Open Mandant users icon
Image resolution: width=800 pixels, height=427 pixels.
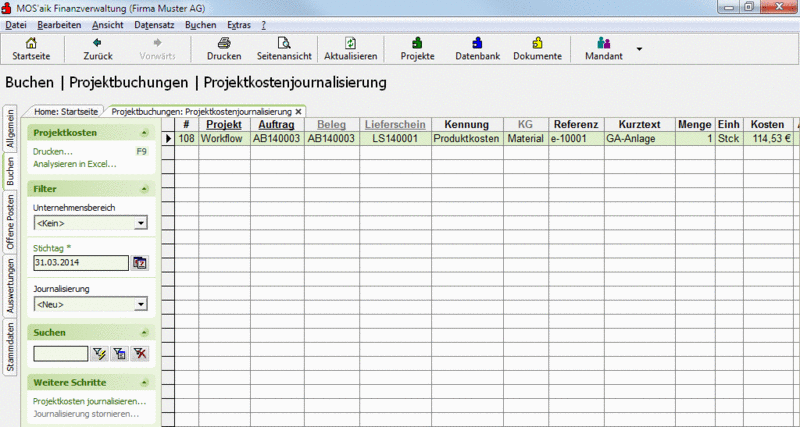click(x=604, y=43)
